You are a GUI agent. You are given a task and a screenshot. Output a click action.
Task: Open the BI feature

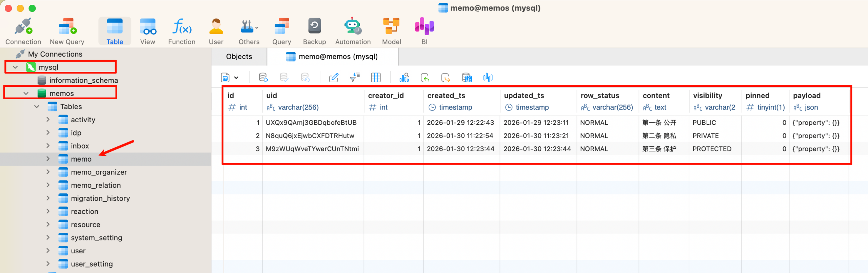click(x=424, y=31)
